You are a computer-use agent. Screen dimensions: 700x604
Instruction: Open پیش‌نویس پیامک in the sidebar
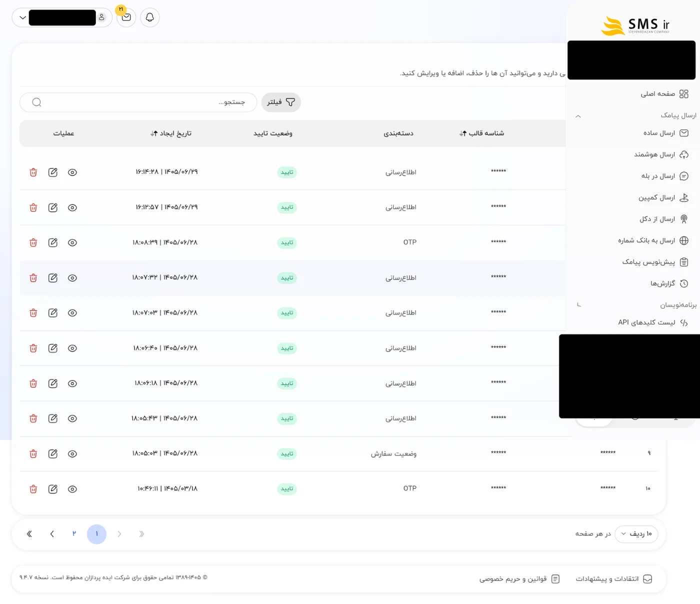655,262
